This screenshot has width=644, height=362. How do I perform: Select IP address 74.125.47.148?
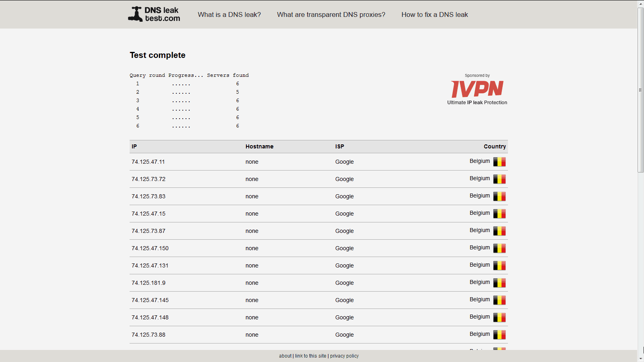[x=150, y=317]
